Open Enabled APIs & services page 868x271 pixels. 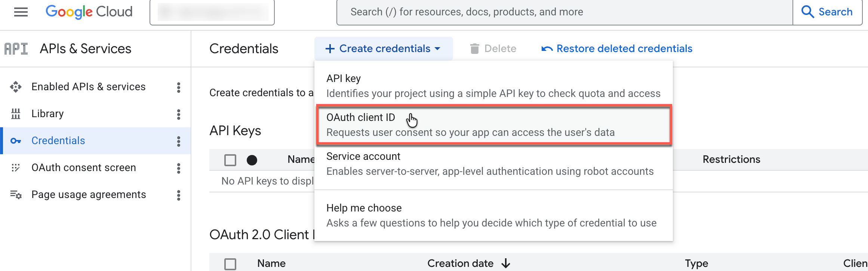pos(89,87)
